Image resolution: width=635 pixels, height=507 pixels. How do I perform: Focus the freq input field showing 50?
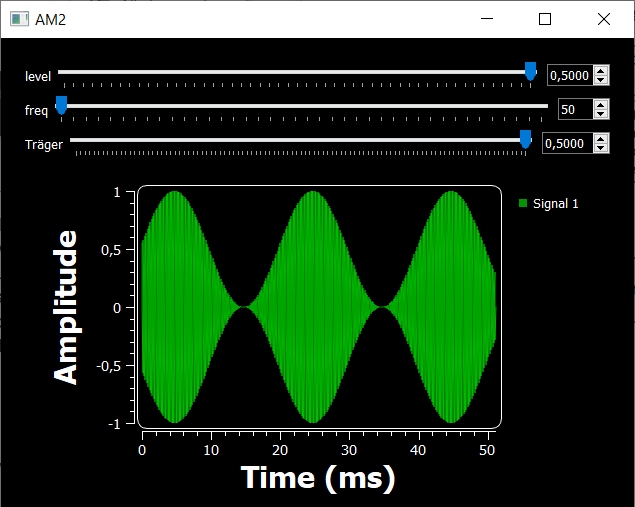pyautogui.click(x=574, y=110)
